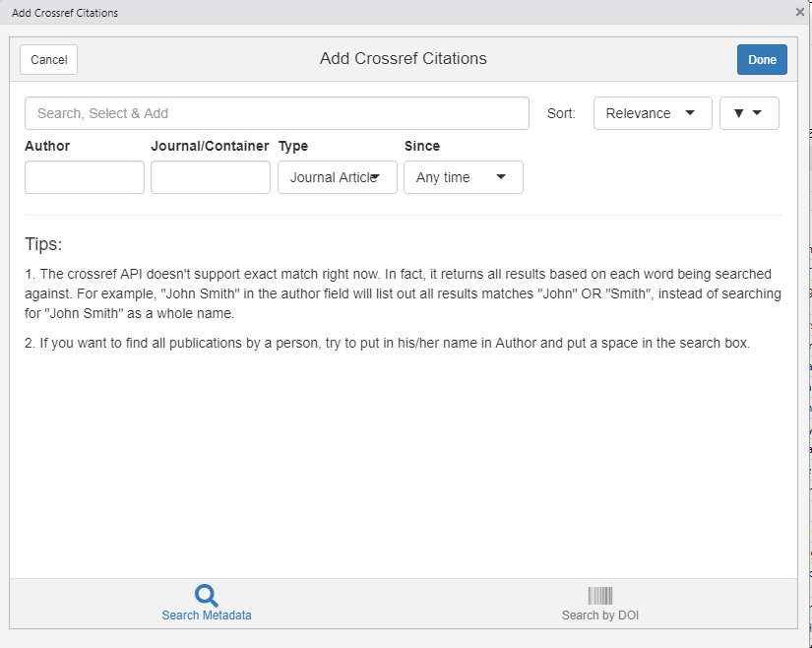Image resolution: width=812 pixels, height=648 pixels.
Task: Click the Type label
Action: pyautogui.click(x=293, y=146)
